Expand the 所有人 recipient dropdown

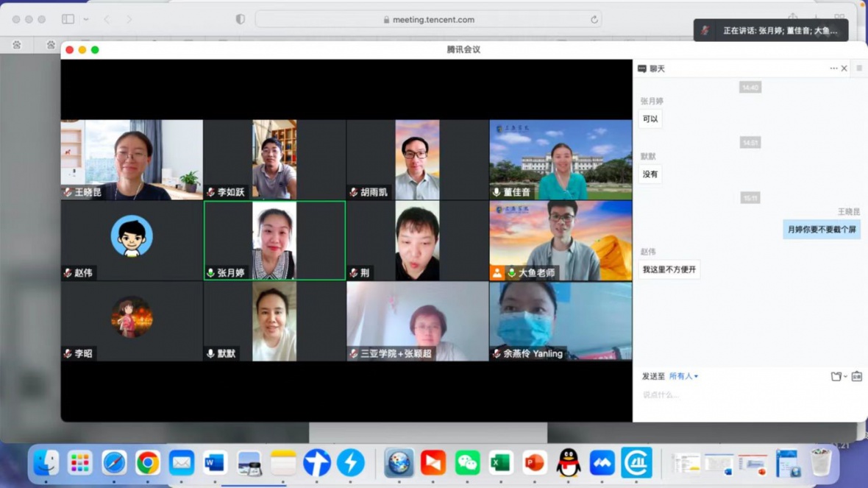point(683,376)
